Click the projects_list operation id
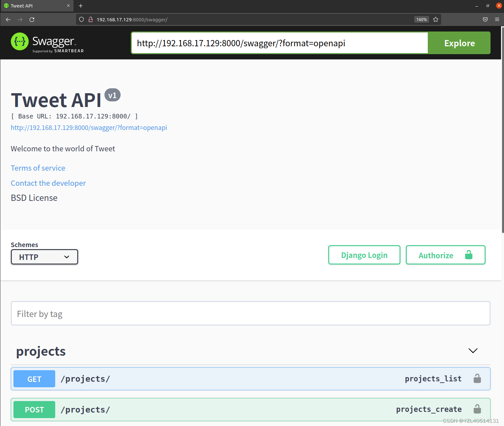Viewport: 504px width, 426px height. [x=433, y=379]
